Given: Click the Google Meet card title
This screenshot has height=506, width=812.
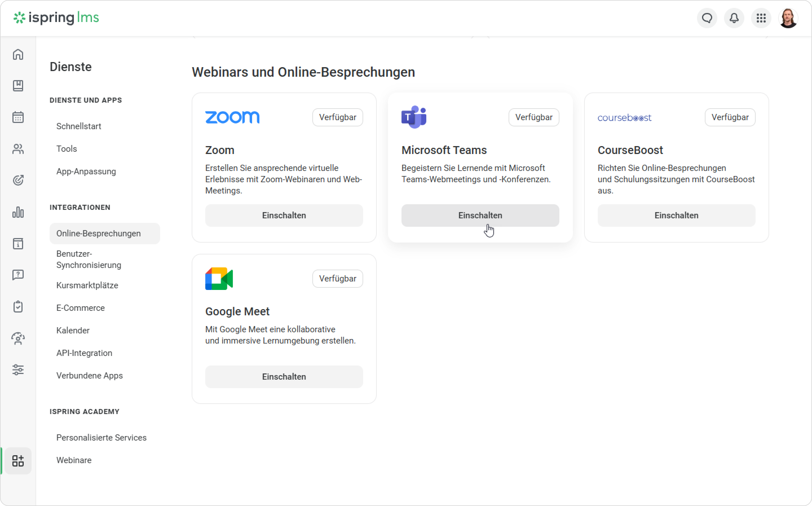Looking at the screenshot, I should pos(237,312).
